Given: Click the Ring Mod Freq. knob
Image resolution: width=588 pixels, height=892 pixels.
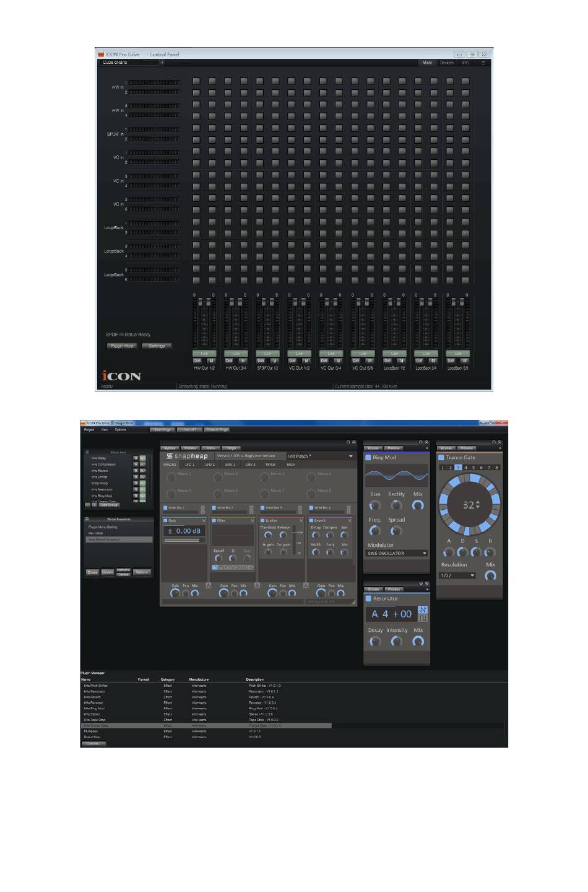Looking at the screenshot, I should pos(374,531).
